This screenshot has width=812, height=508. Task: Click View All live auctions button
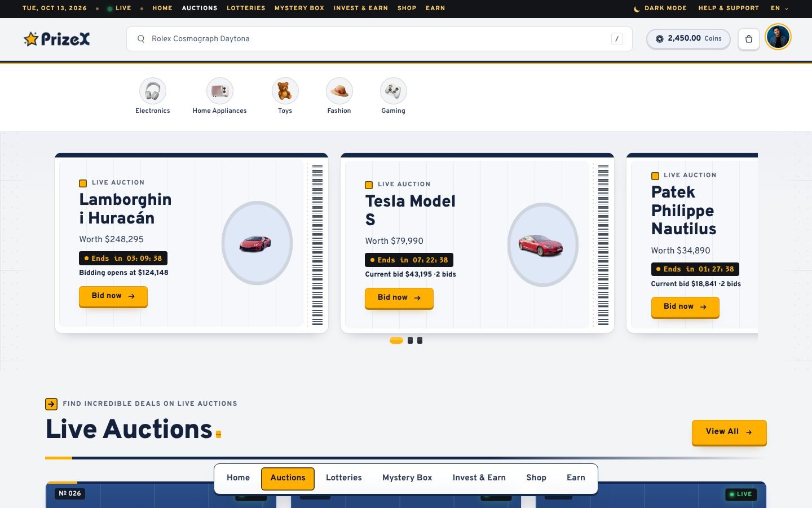(729, 432)
